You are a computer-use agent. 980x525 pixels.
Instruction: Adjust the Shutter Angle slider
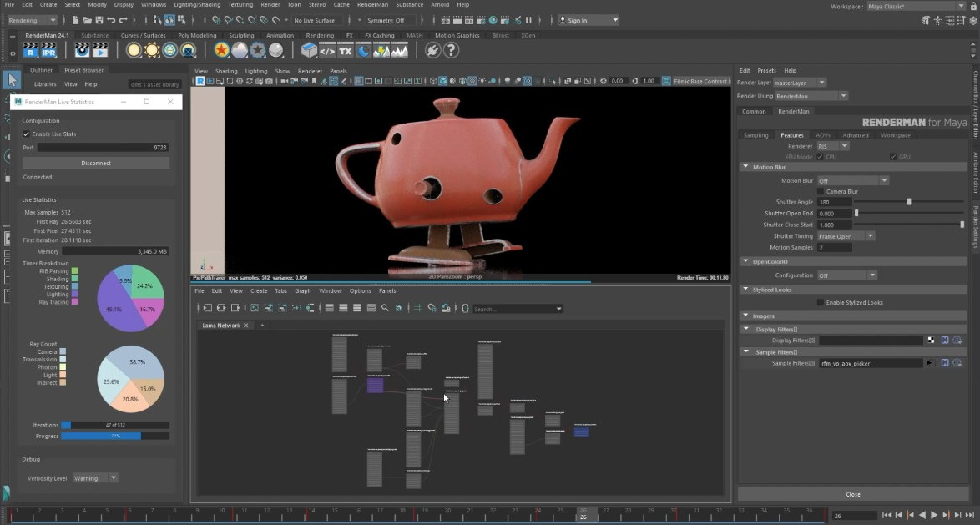(x=909, y=202)
